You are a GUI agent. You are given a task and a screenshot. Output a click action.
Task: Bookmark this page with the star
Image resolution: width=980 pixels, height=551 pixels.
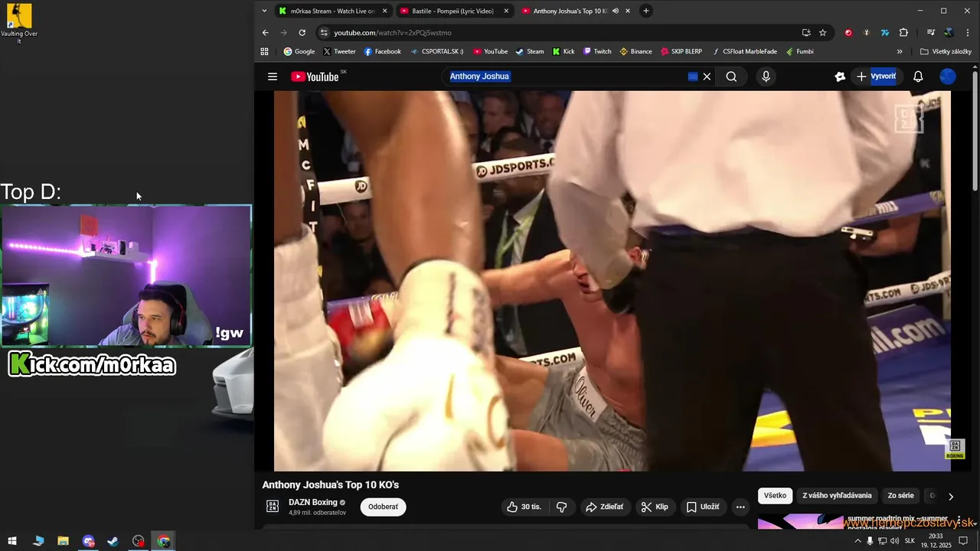823,33
